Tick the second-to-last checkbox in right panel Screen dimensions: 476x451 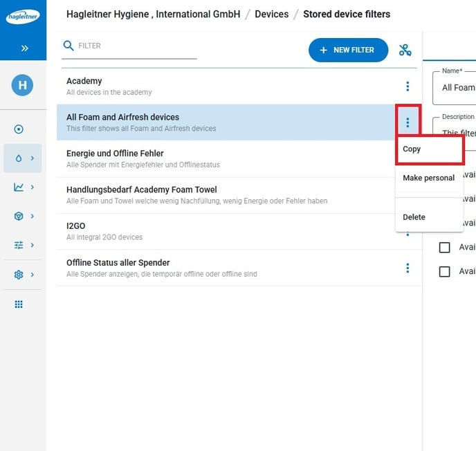(445, 247)
